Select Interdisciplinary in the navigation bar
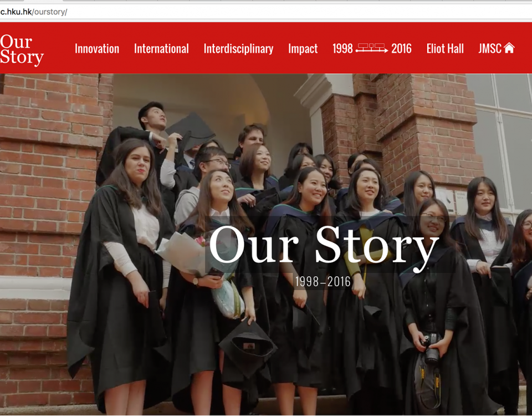 238,49
